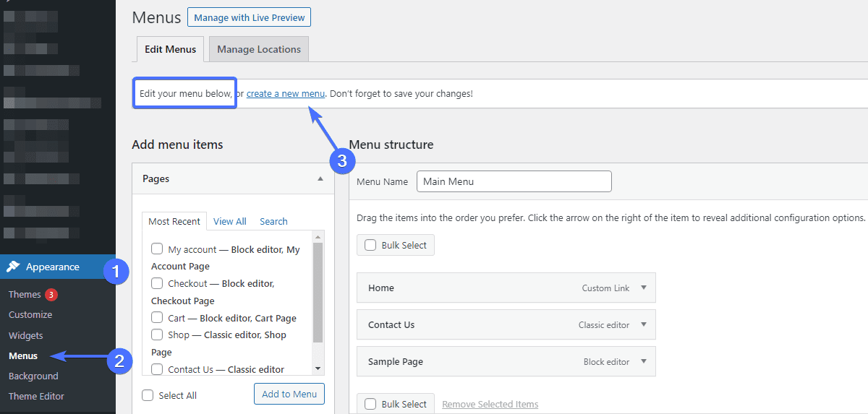Check the My account page checkbox

157,249
